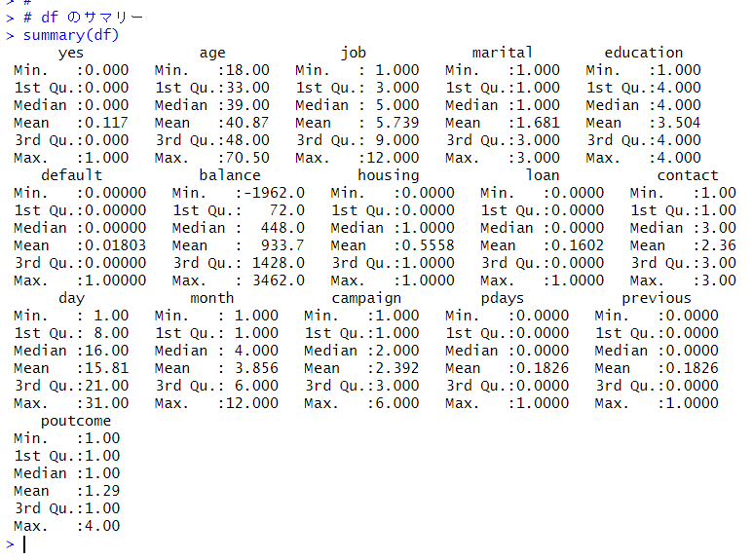The width and height of the screenshot is (752, 560).
Task: Select day median value 16.00
Action: tap(106, 351)
